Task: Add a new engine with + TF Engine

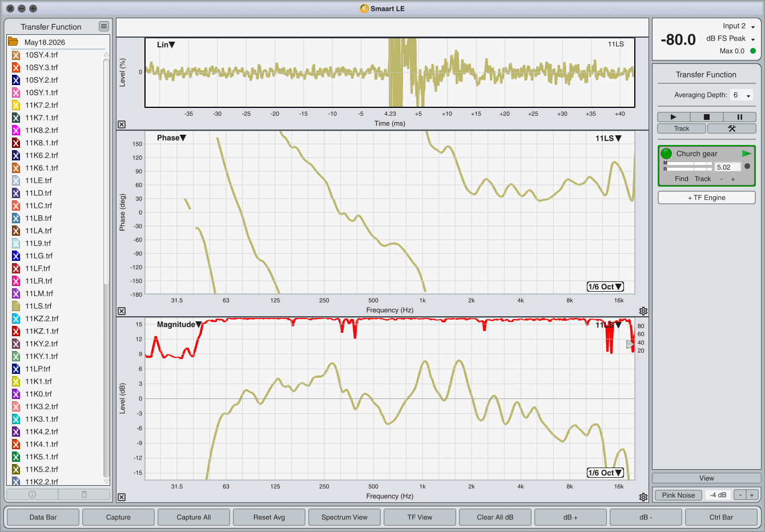Action: 707,198
